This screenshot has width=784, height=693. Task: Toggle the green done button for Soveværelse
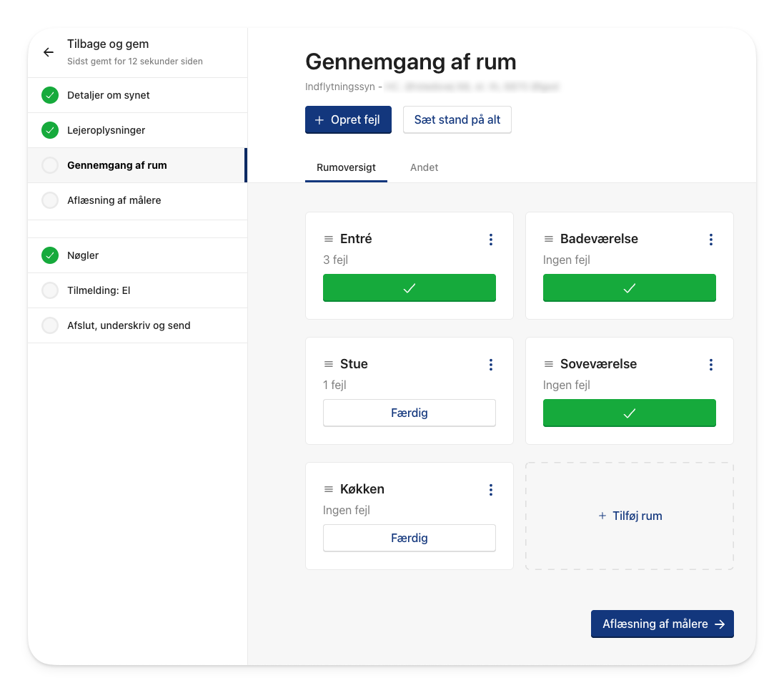coord(629,413)
